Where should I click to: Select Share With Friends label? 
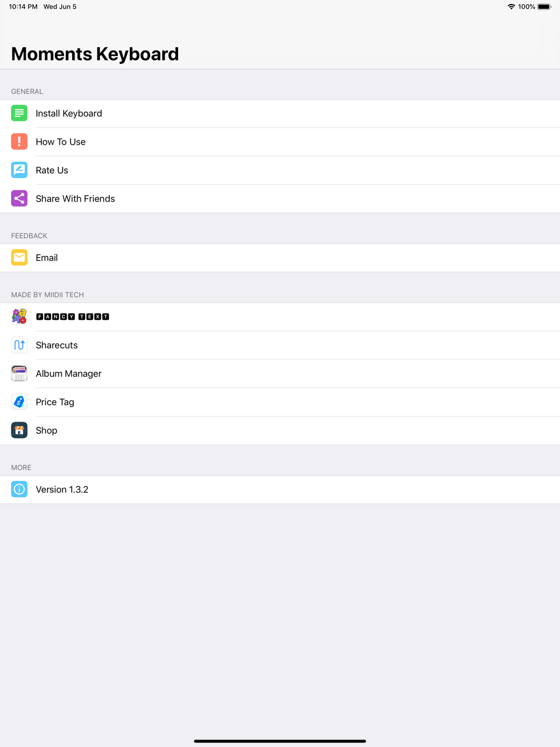(75, 199)
